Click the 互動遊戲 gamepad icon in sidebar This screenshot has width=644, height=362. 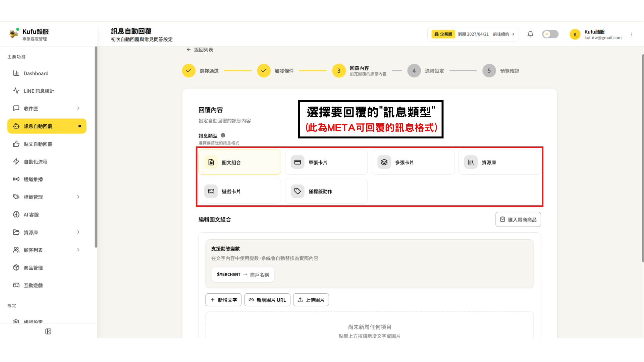click(16, 285)
